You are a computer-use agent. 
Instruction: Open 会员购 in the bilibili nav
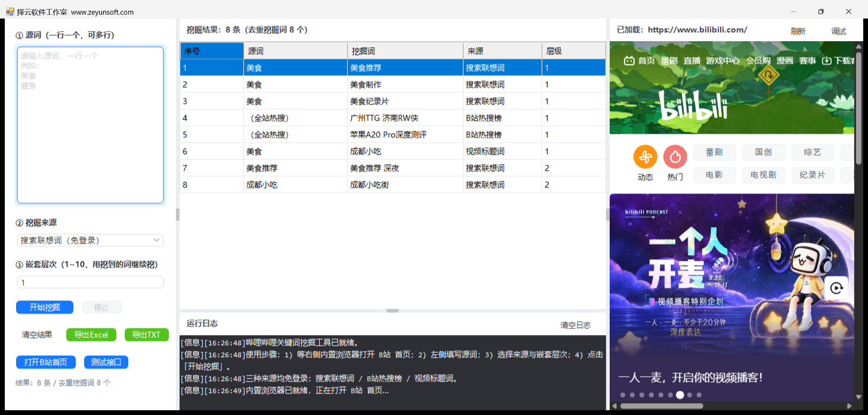click(x=758, y=60)
